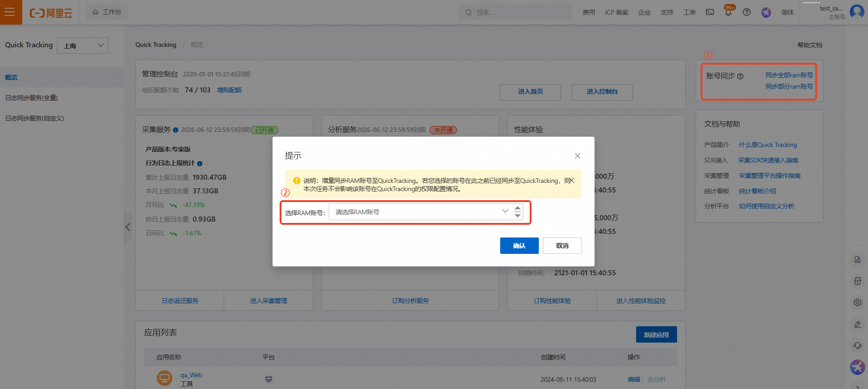The image size is (868, 389).
Task: Click the Alibaba Cloud logo
Action: click(x=50, y=13)
